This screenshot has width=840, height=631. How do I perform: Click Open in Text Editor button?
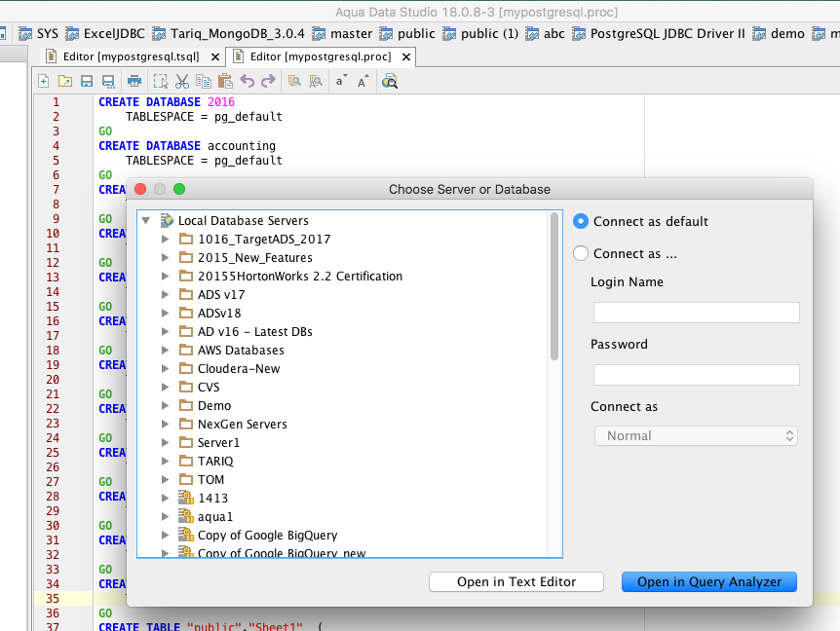[516, 581]
